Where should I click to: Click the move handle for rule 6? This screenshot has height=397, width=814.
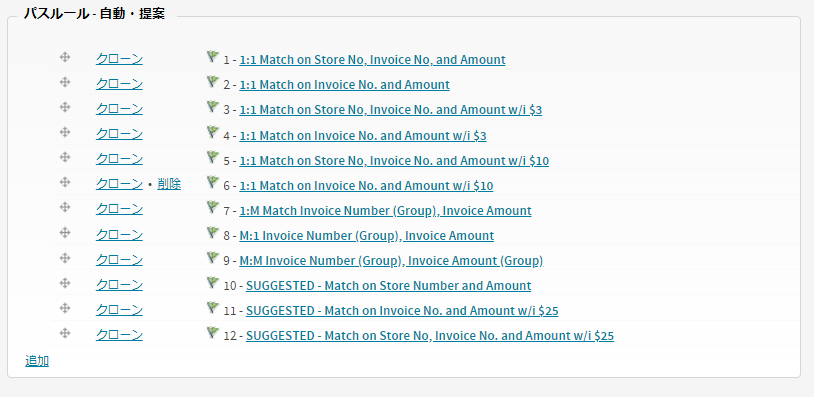[65, 182]
